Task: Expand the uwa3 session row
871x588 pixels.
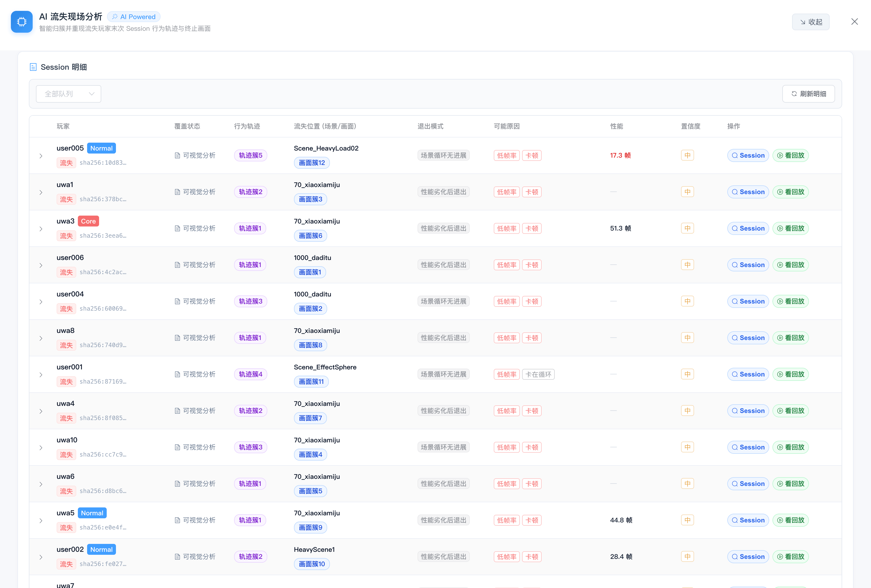Action: [41, 229]
